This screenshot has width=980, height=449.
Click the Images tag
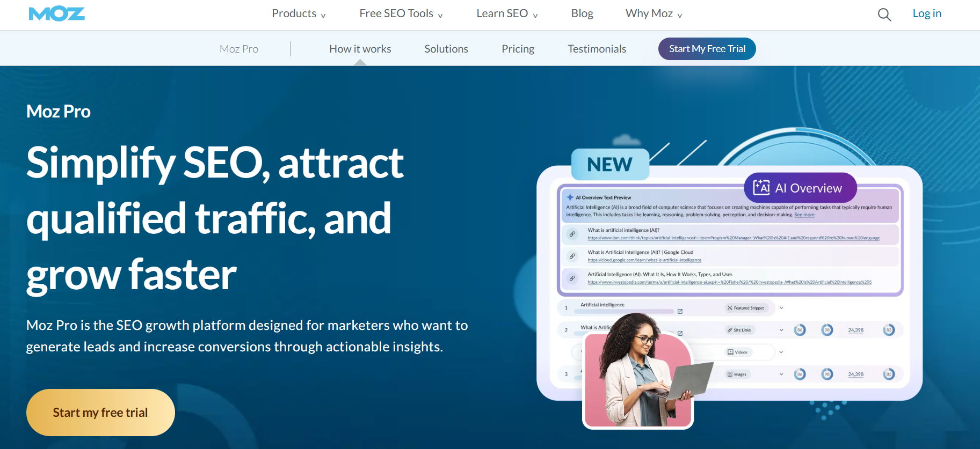tap(737, 374)
